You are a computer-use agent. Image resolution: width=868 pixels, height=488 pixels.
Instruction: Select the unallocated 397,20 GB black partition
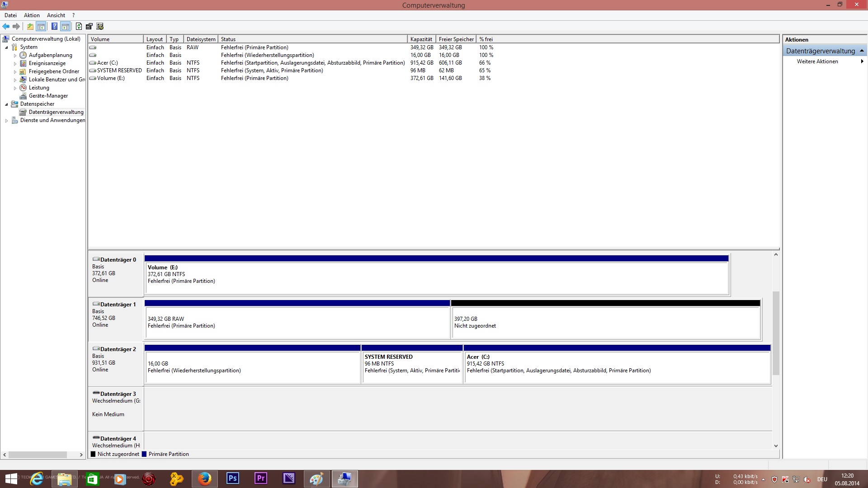pyautogui.click(x=606, y=322)
